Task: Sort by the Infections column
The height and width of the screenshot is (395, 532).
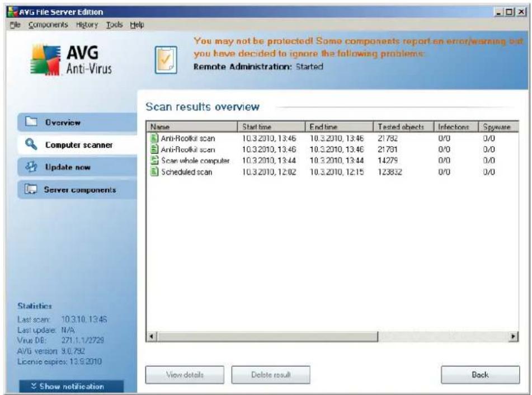Action: [x=456, y=126]
